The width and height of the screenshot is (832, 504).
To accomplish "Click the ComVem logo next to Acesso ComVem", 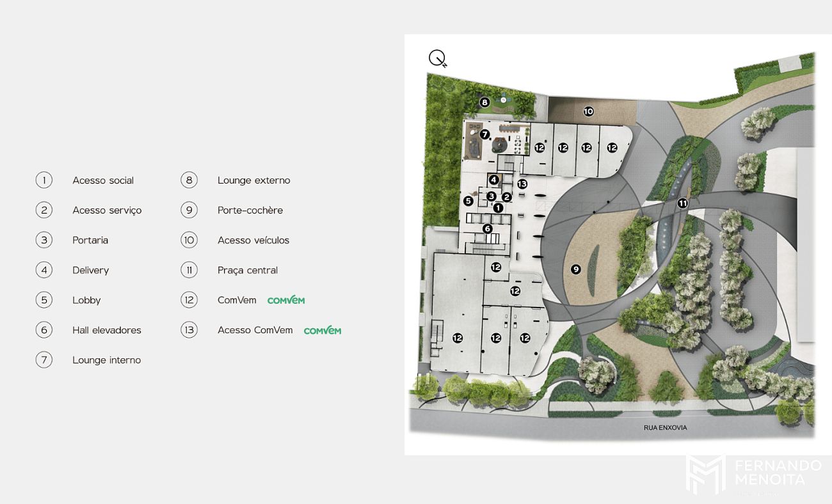I will click(323, 331).
